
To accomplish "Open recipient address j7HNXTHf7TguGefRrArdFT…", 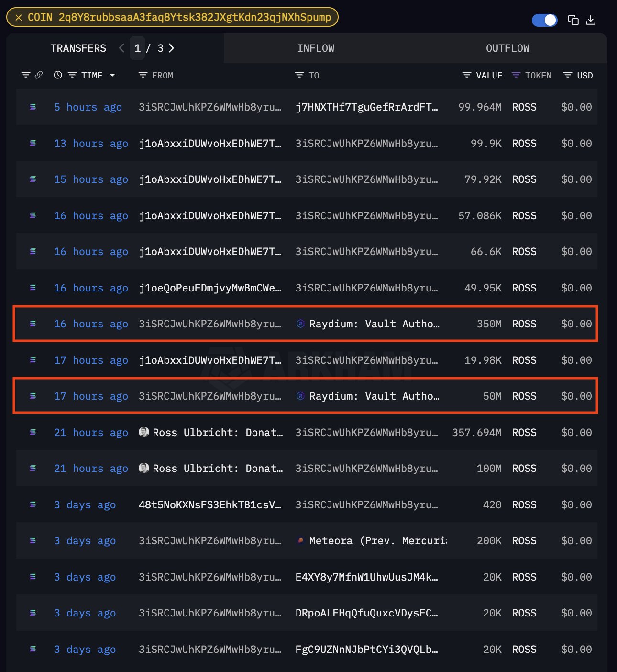I will pyautogui.click(x=366, y=107).
